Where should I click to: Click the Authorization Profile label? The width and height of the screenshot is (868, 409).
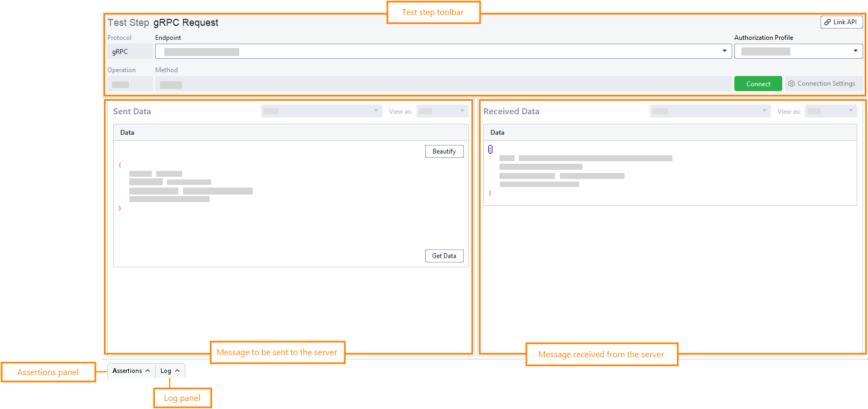tap(763, 38)
